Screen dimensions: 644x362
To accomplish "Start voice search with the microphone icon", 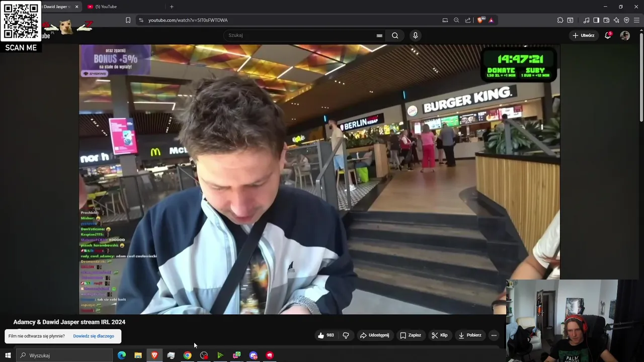I will point(415,35).
